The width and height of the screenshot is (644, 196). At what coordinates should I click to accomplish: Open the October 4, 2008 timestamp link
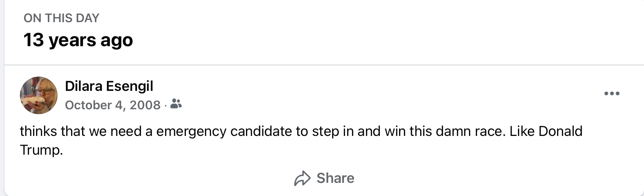[112, 105]
